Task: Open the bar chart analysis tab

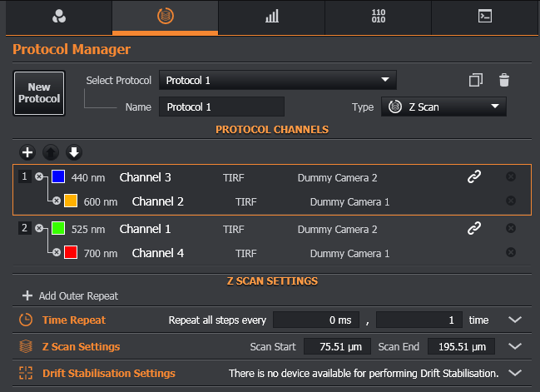Action: click(271, 17)
